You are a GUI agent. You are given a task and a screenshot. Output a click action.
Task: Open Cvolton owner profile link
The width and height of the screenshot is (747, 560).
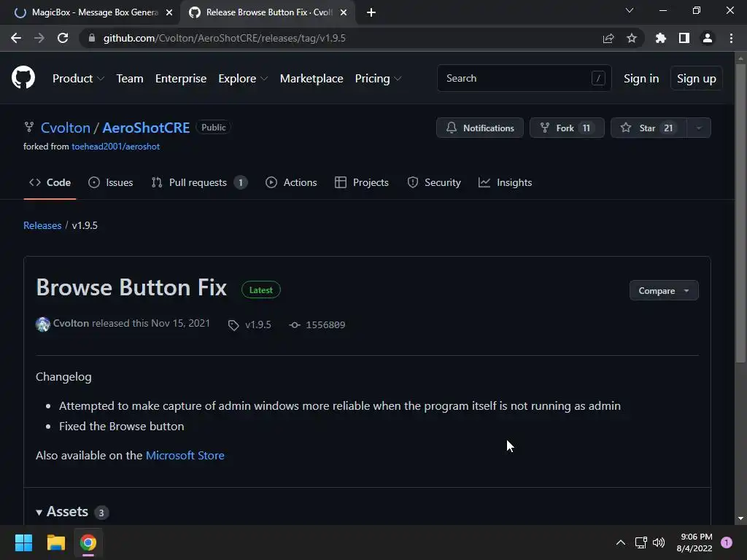pyautogui.click(x=65, y=128)
